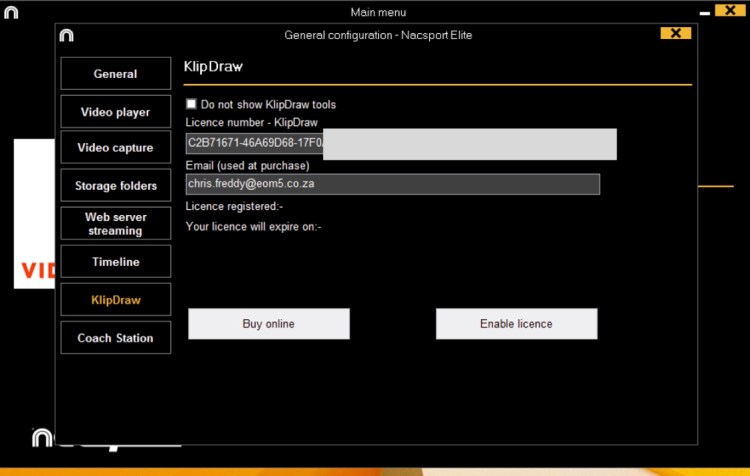The height and width of the screenshot is (476, 750).
Task: Click the Nacsport logo in dialog title bar
Action: pos(67,36)
